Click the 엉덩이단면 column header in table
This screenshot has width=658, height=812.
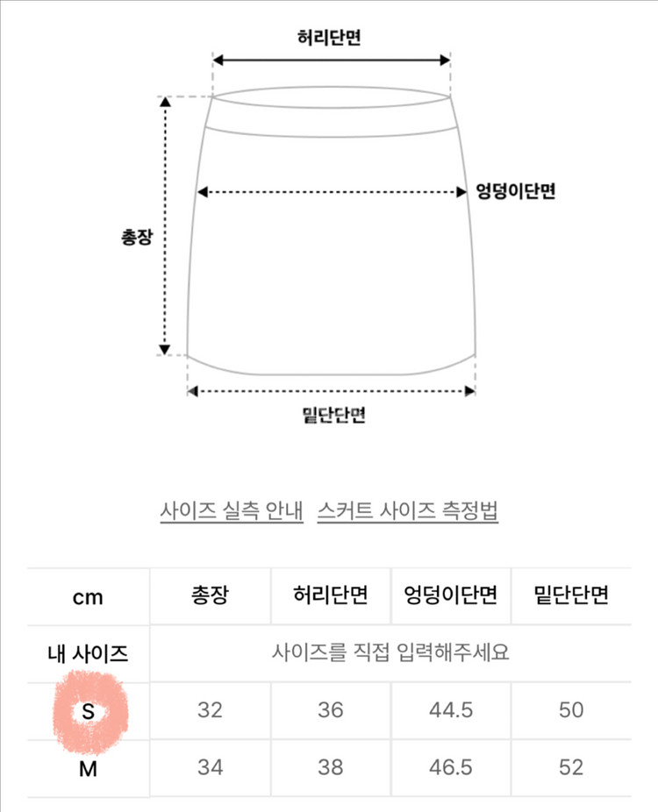[x=451, y=596]
